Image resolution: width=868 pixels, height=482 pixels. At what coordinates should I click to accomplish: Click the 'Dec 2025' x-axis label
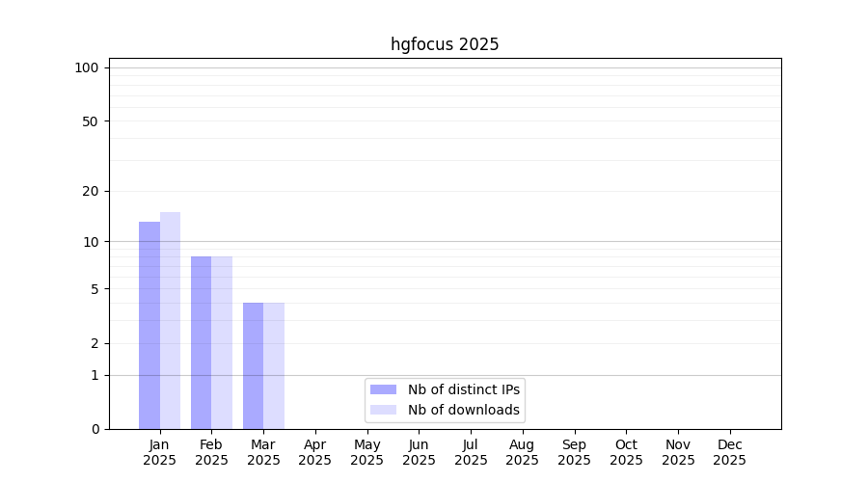coord(729,452)
